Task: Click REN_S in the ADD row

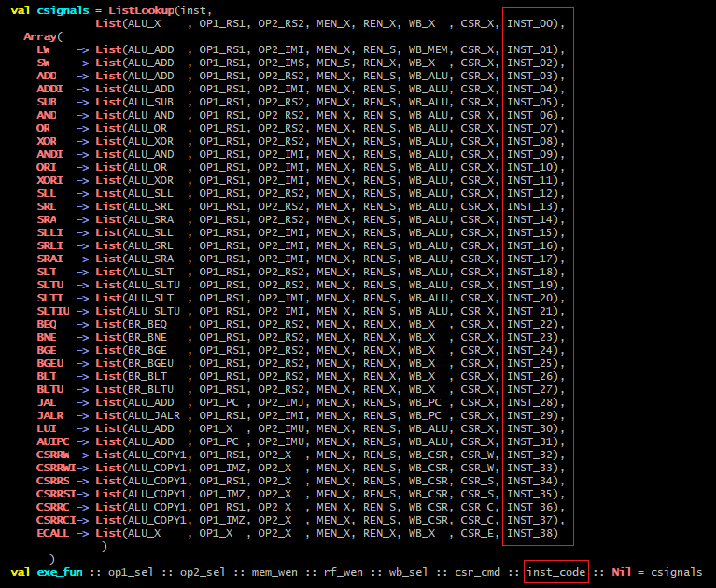Action: 379,76
